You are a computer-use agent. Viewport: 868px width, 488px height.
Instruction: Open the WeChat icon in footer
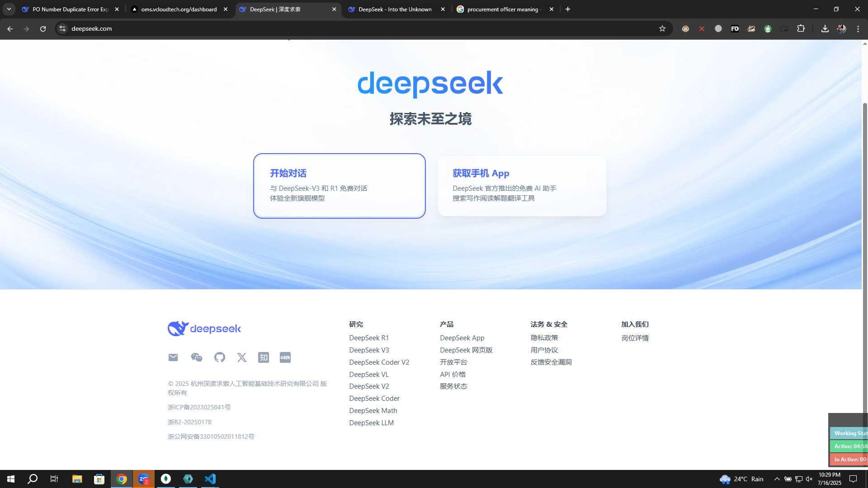coord(196,357)
